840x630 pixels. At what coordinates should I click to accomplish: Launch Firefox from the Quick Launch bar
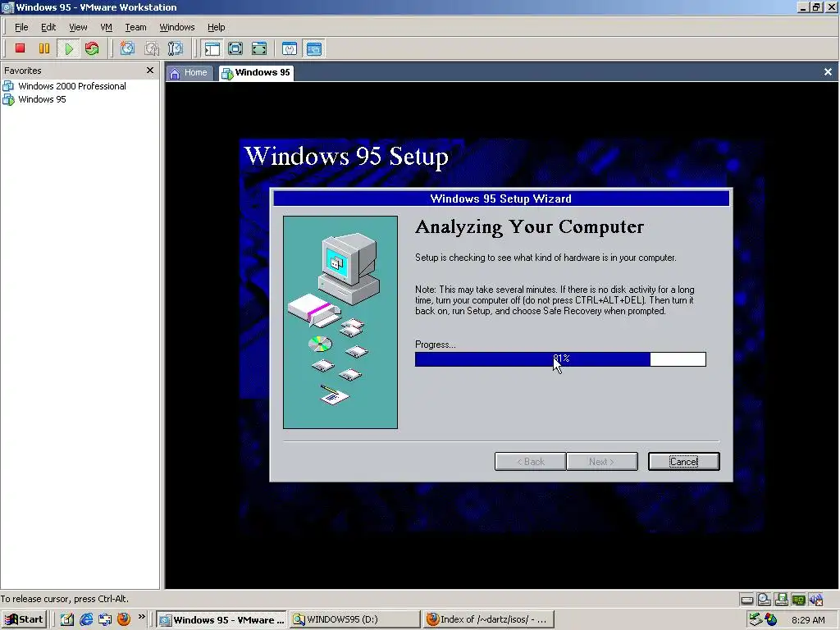click(124, 619)
